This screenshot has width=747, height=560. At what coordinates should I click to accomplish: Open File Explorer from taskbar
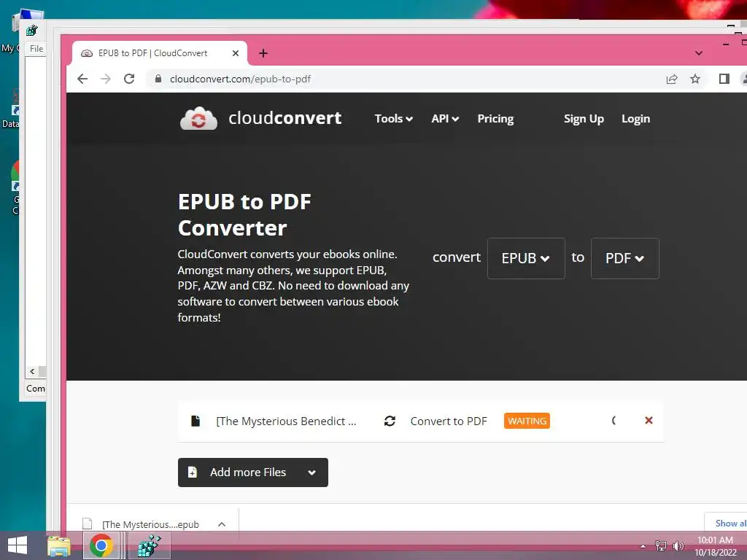(59, 545)
